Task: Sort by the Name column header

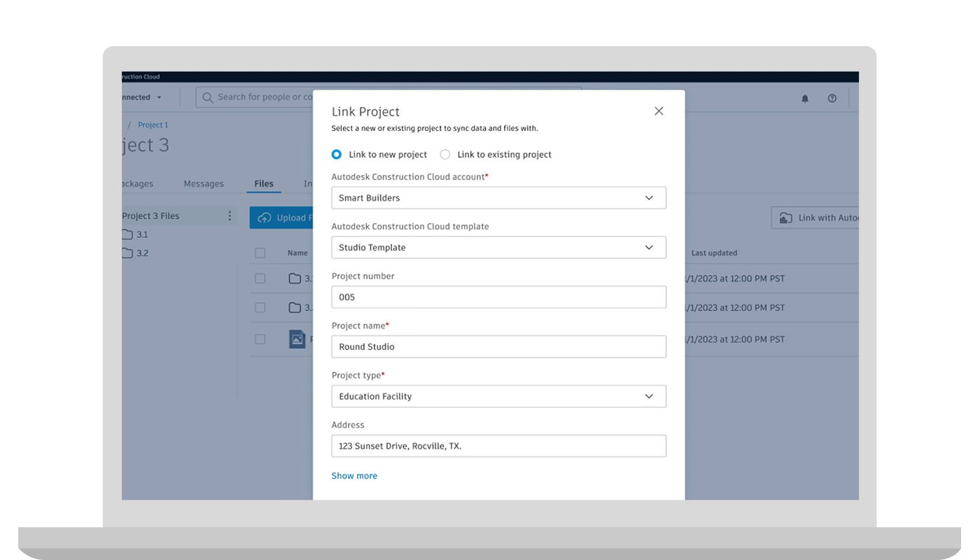Action: tap(297, 253)
